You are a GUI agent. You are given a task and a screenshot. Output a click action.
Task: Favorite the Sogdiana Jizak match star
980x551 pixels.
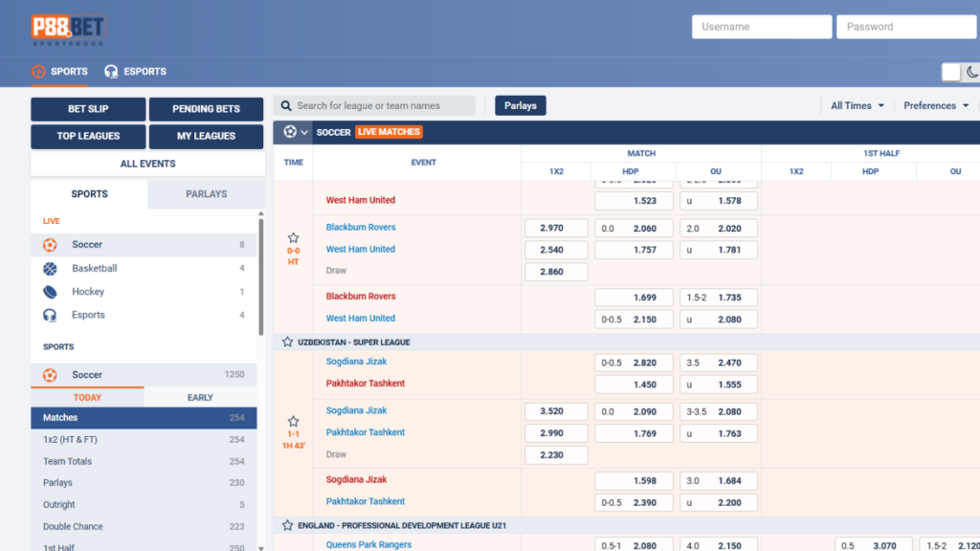point(294,421)
